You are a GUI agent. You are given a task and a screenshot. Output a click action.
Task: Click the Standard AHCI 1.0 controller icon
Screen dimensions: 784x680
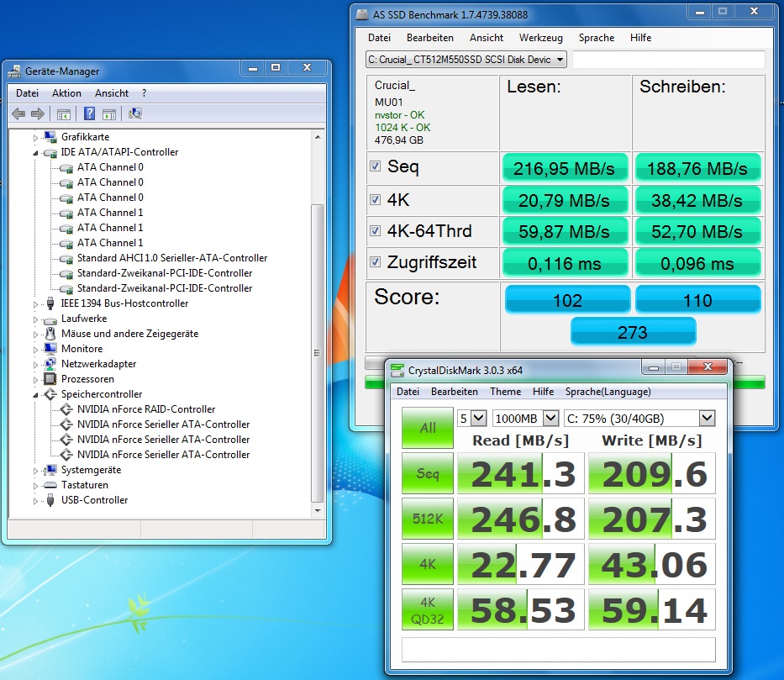(x=66, y=259)
